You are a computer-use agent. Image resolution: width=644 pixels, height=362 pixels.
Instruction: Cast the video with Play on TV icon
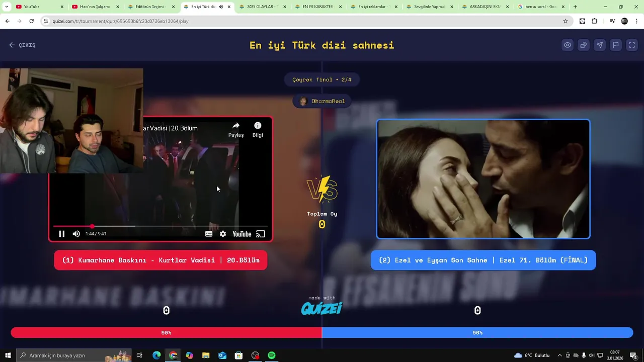(x=261, y=234)
